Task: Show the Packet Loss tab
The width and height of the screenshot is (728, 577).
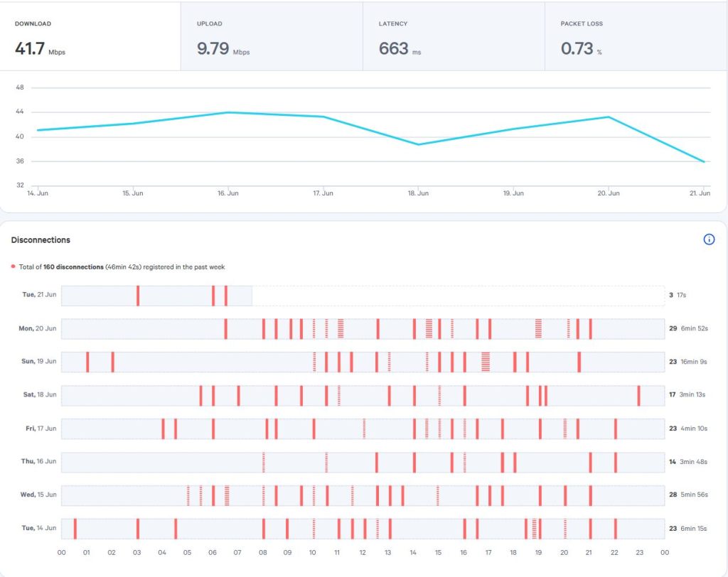Action: [x=636, y=37]
